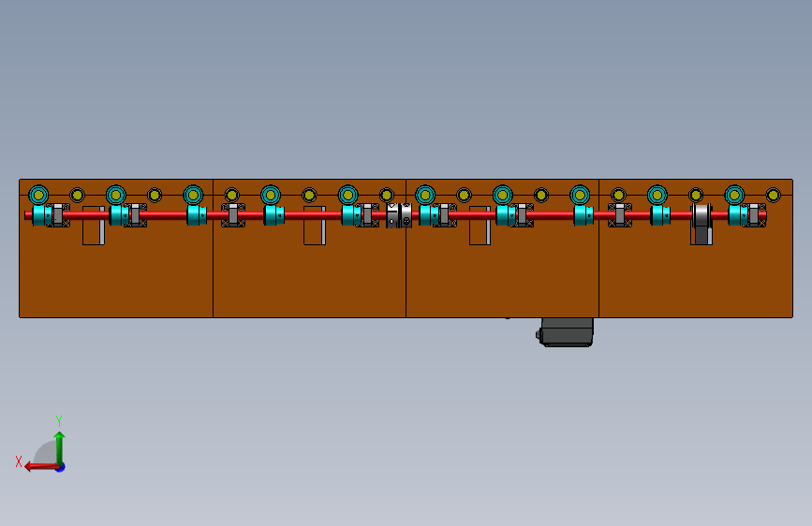The width and height of the screenshot is (812, 526).
Task: Select the dark gray motor below the plate
Action: click(565, 332)
